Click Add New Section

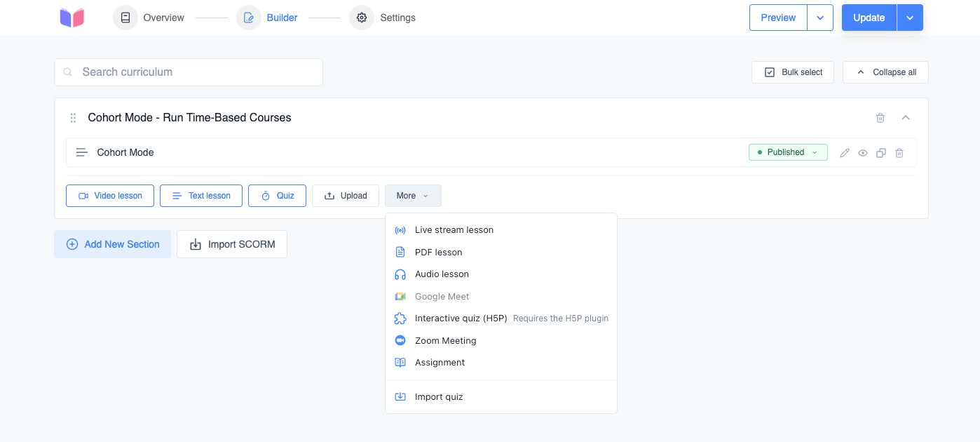[112, 244]
